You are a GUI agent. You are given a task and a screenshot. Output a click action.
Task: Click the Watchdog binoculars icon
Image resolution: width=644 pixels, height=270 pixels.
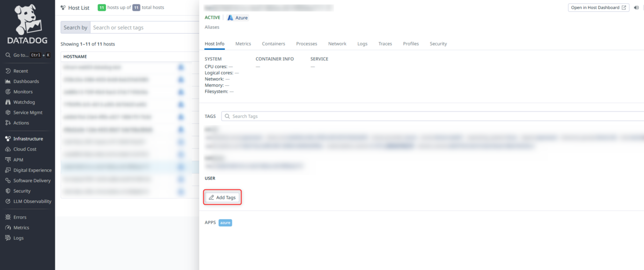[8, 102]
